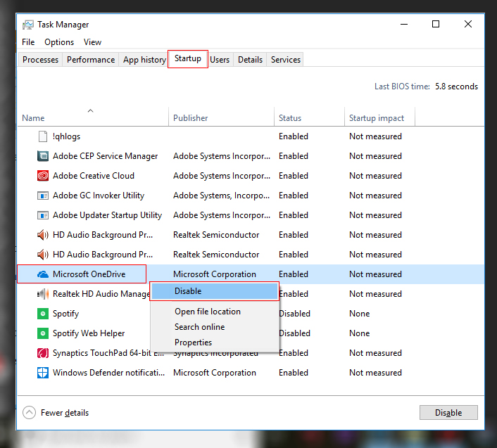Switch to the Processes tab

pyautogui.click(x=41, y=60)
